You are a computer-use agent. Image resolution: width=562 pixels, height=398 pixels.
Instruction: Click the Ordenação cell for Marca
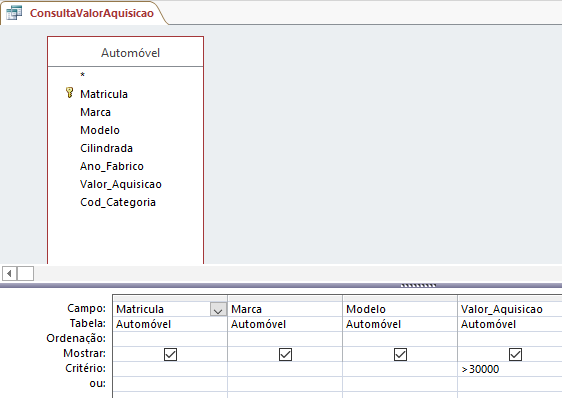(285, 339)
